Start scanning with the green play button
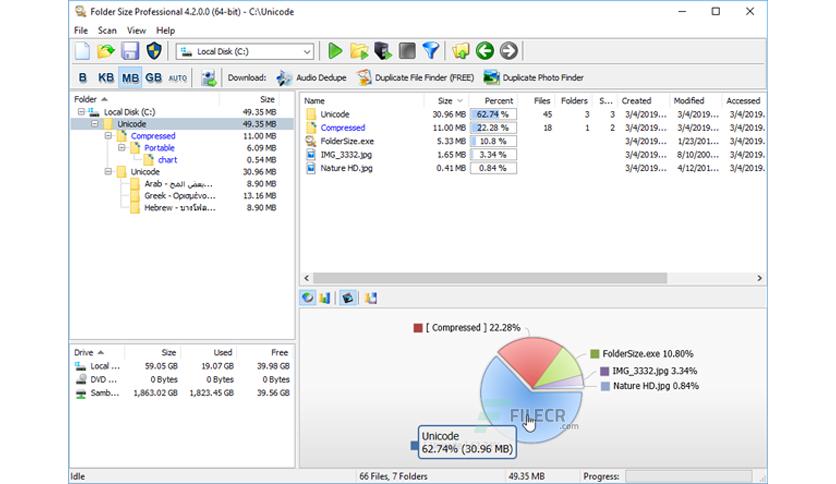The width and height of the screenshot is (836, 484). [x=335, y=51]
